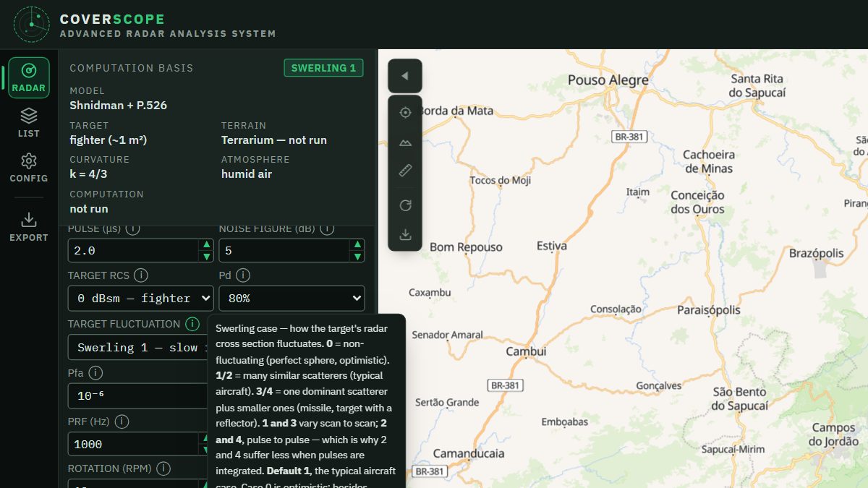Click the Pfa input field
The height and width of the screenshot is (488, 868).
tap(138, 396)
